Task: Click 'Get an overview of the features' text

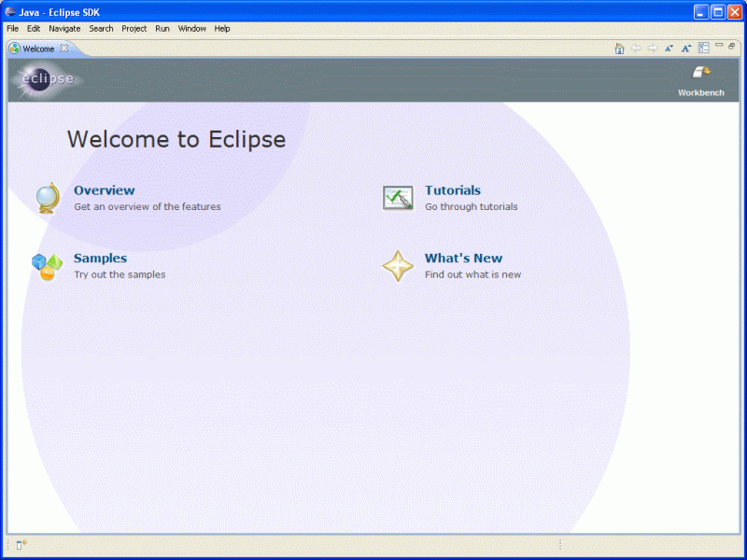Action: coord(148,206)
